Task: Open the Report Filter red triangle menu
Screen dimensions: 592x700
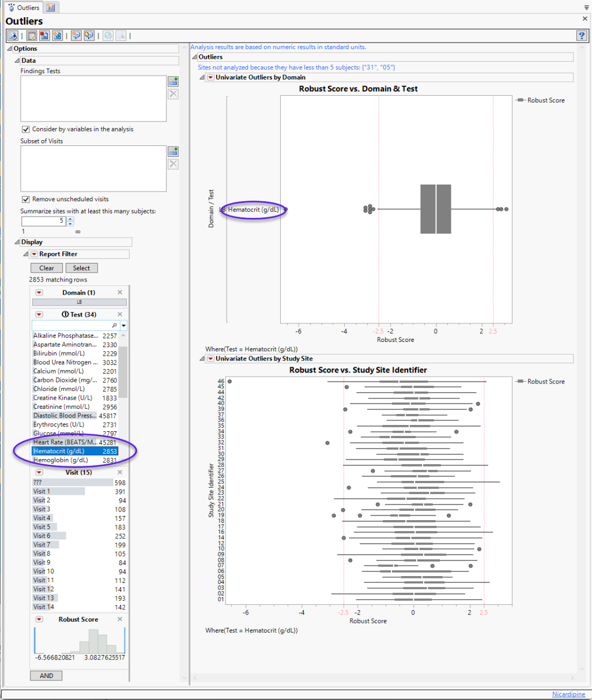Action: [34, 254]
